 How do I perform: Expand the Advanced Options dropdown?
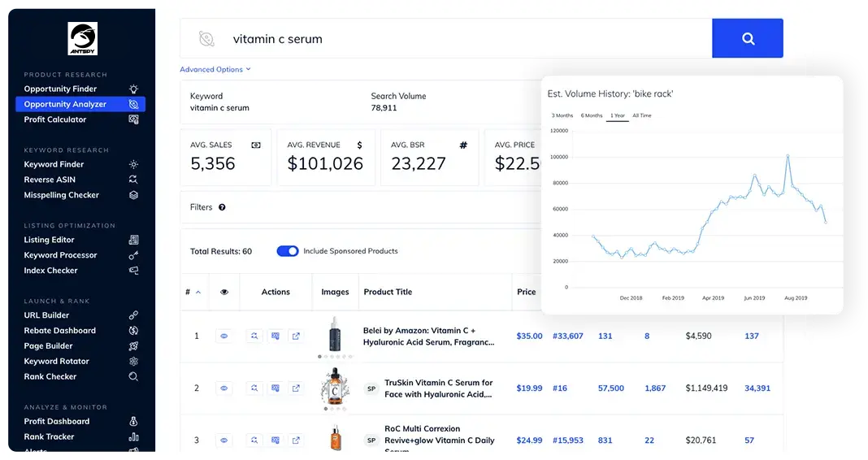215,70
